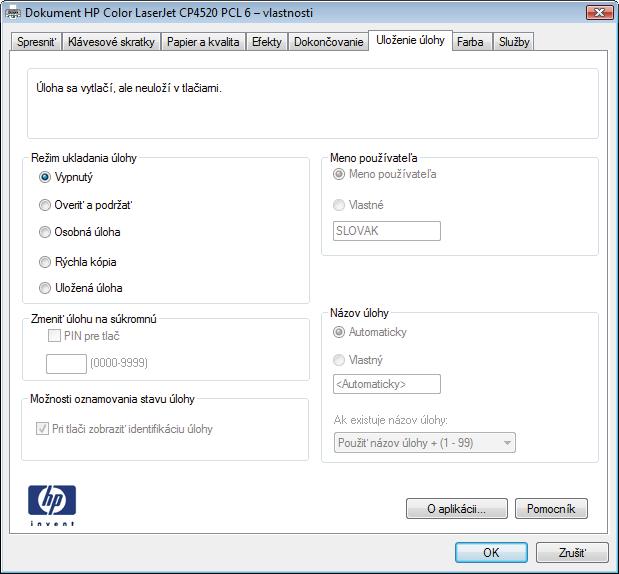Go to Papier a kvalita tab
The image size is (619, 574).
[203, 42]
